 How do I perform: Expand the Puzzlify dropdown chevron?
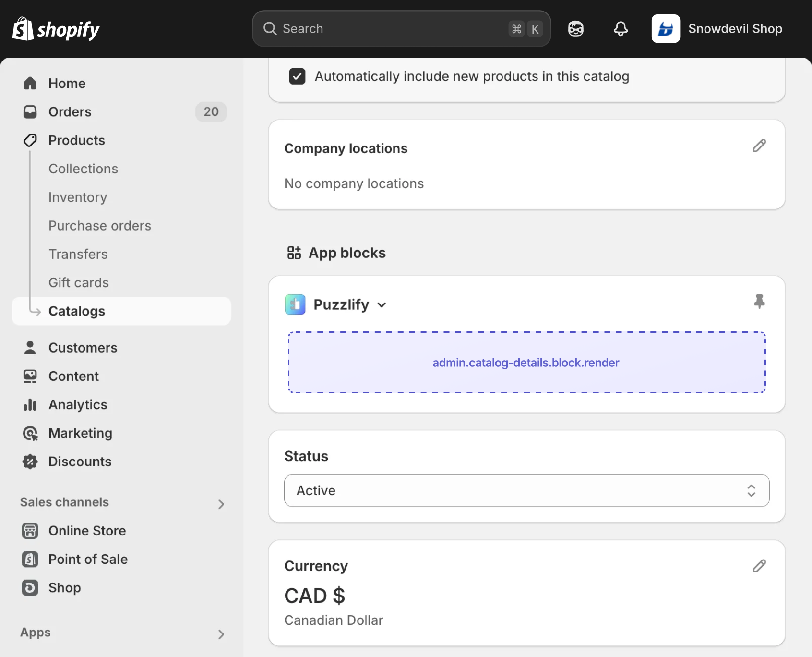pyautogui.click(x=382, y=305)
